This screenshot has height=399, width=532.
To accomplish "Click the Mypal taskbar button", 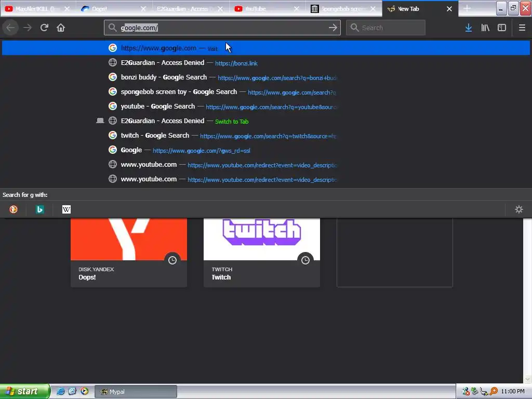I will (136, 392).
